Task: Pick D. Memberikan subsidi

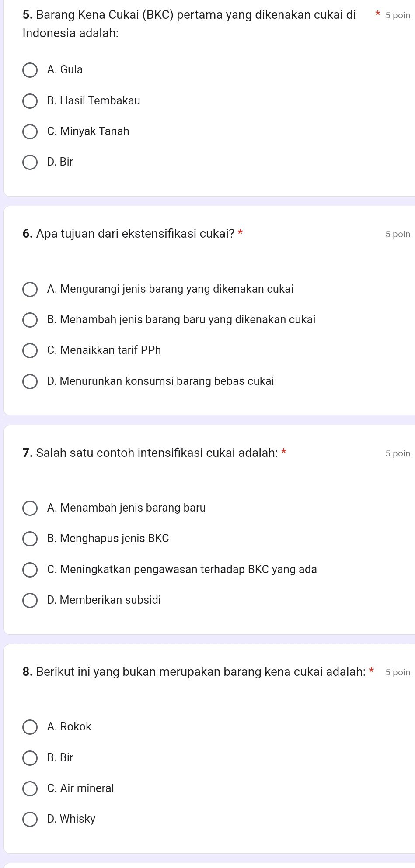Action: pyautogui.click(x=30, y=600)
